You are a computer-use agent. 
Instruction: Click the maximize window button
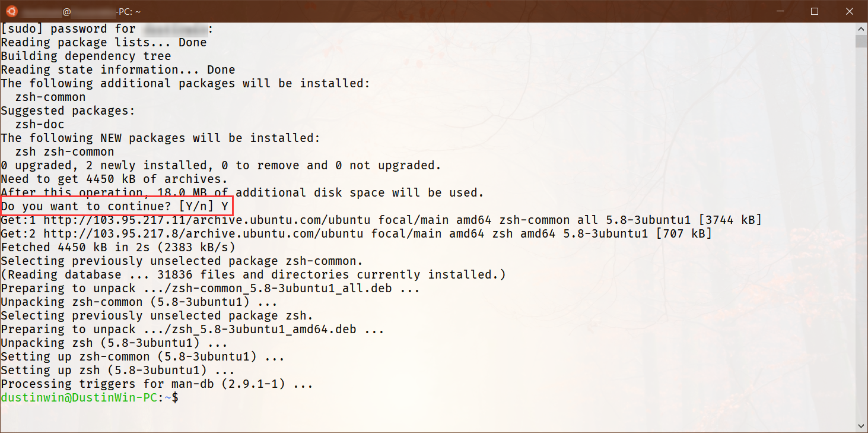(x=815, y=11)
